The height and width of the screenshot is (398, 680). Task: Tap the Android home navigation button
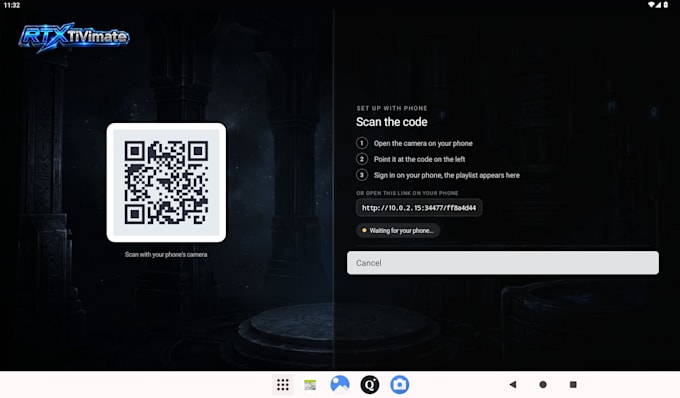[543, 384]
